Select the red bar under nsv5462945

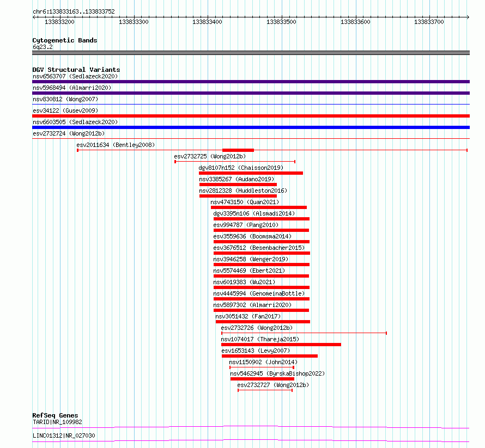click(262, 379)
